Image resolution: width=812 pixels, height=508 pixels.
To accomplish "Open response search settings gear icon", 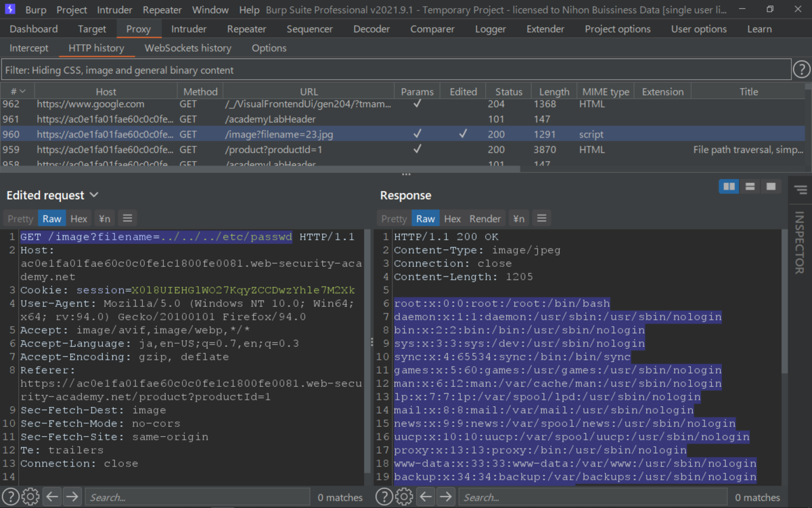I will tap(404, 496).
